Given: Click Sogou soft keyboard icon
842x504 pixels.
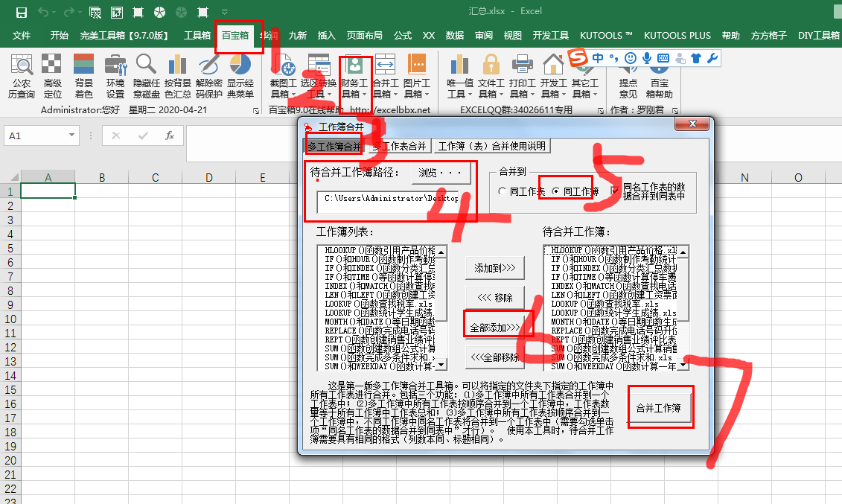Looking at the screenshot, I should click(663, 58).
